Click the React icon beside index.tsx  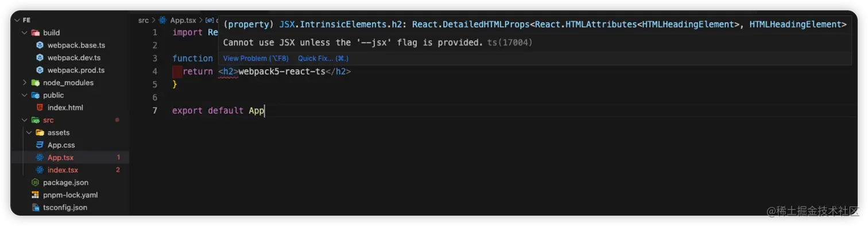[x=40, y=170]
